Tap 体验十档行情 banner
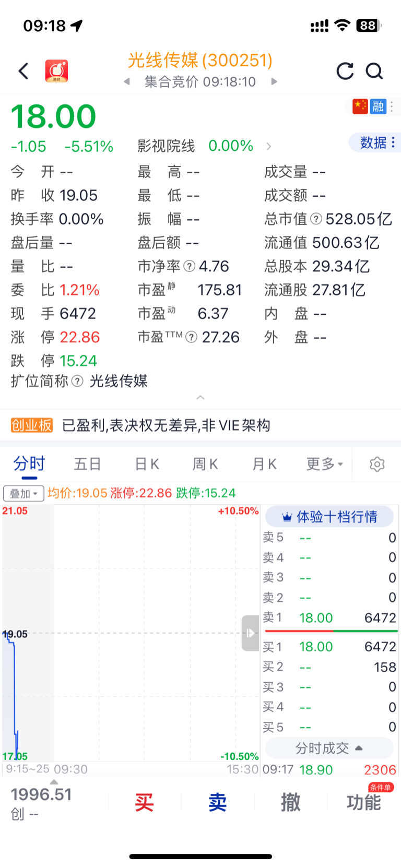401x868 pixels. tap(329, 517)
